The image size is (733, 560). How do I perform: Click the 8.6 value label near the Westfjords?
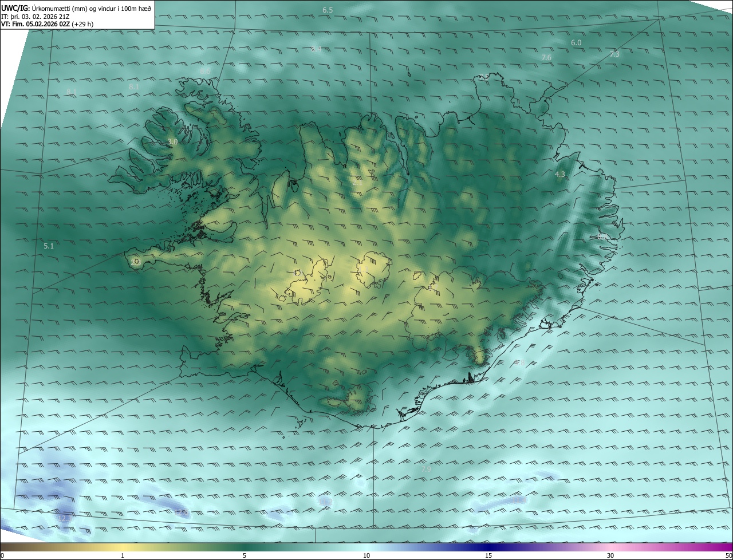205,71
